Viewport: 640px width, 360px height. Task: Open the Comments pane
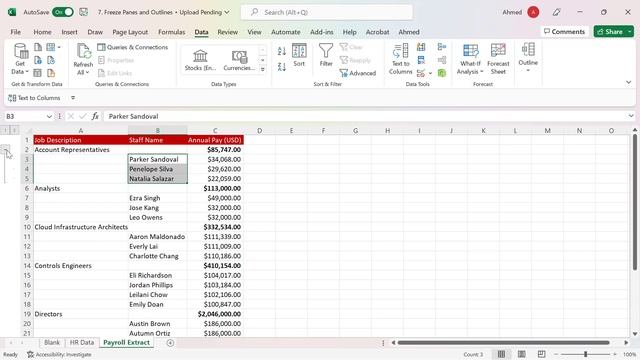pyautogui.click(x=564, y=31)
